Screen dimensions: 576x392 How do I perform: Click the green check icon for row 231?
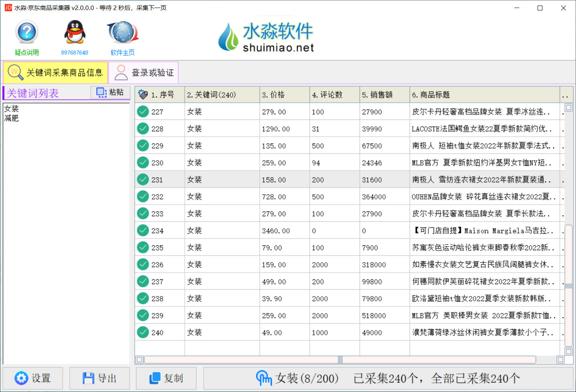point(143,179)
